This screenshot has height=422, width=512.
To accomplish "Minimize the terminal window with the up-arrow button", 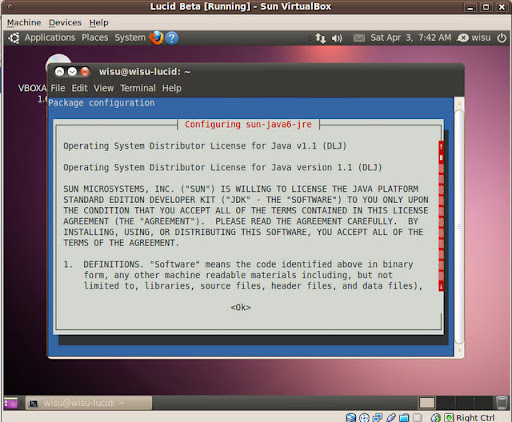I will click(59, 72).
